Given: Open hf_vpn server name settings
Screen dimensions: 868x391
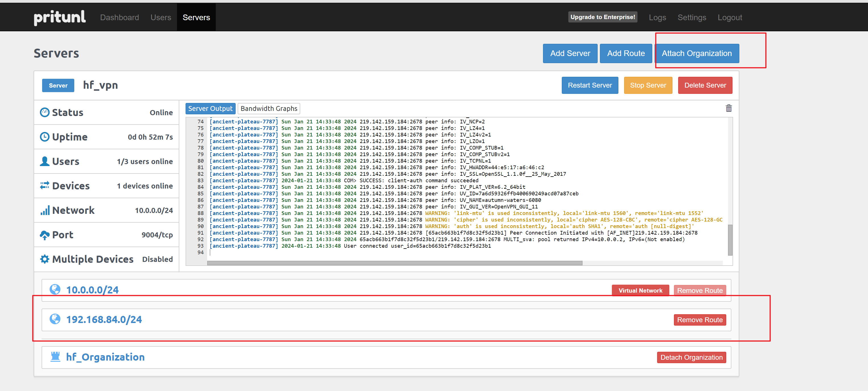Looking at the screenshot, I should (100, 85).
